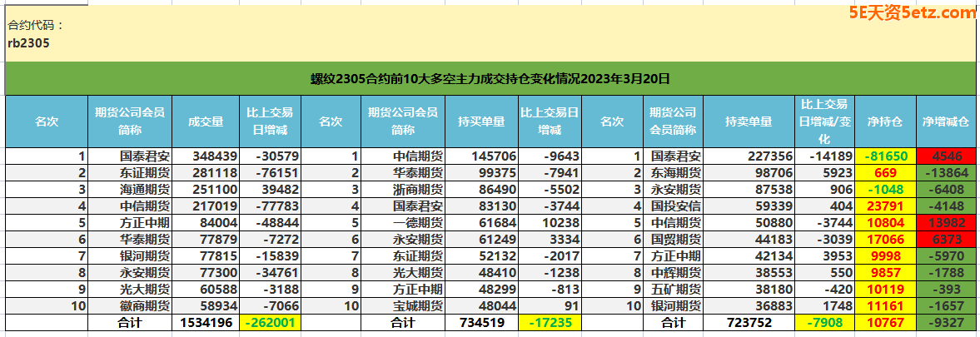This screenshot has height=337, width=980.
Task: Select the volume cell "84004"
Action: (206, 223)
